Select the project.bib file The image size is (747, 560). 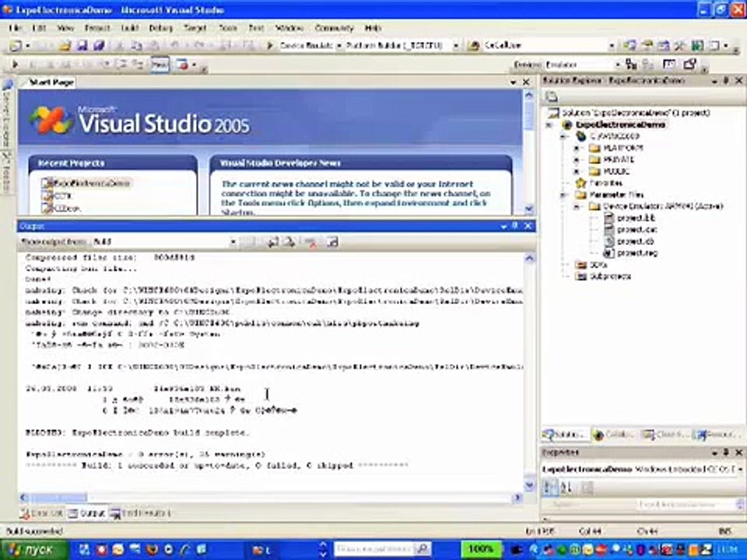(635, 219)
